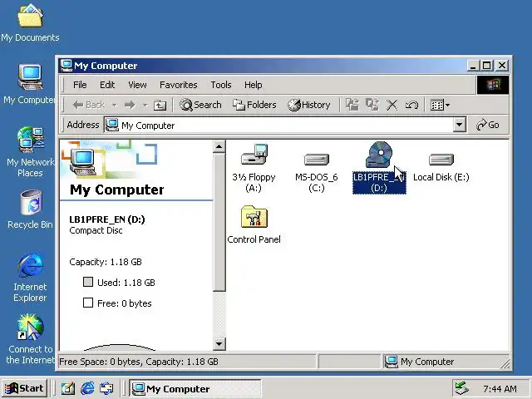The height and width of the screenshot is (399, 532).
Task: Click the scroll up arrow in left pane
Action: pyautogui.click(x=219, y=146)
